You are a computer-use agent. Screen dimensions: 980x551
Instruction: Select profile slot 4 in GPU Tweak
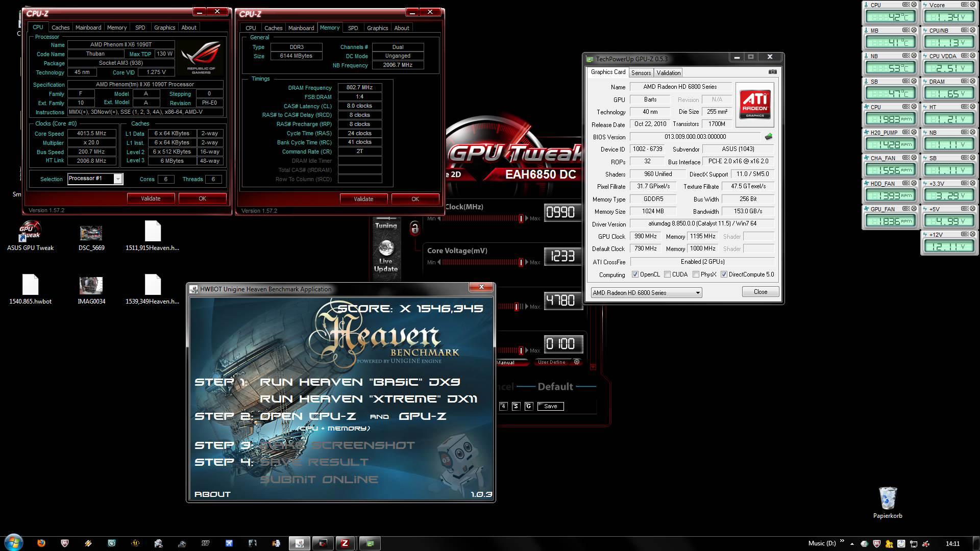[x=503, y=406]
